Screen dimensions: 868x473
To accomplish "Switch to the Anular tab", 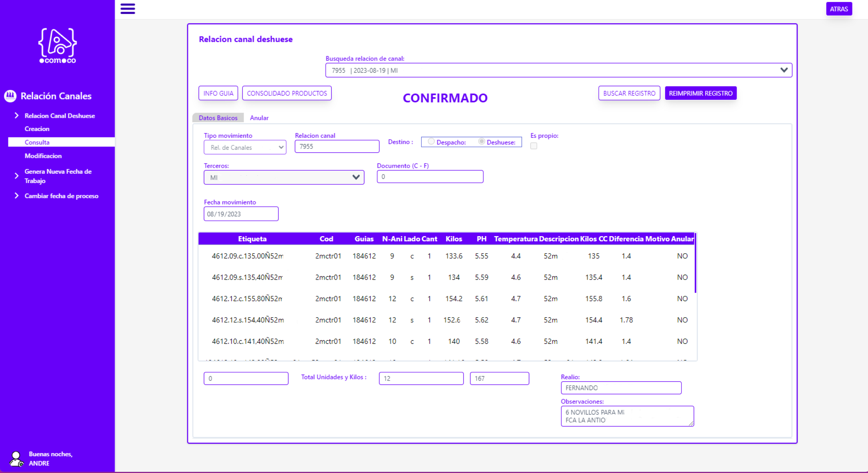I will click(x=259, y=118).
